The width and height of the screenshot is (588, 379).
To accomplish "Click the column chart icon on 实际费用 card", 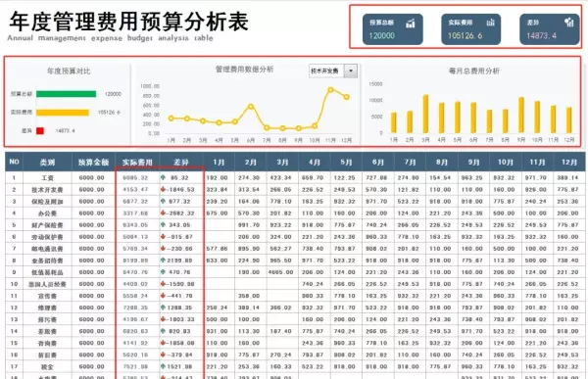I will coord(491,23).
